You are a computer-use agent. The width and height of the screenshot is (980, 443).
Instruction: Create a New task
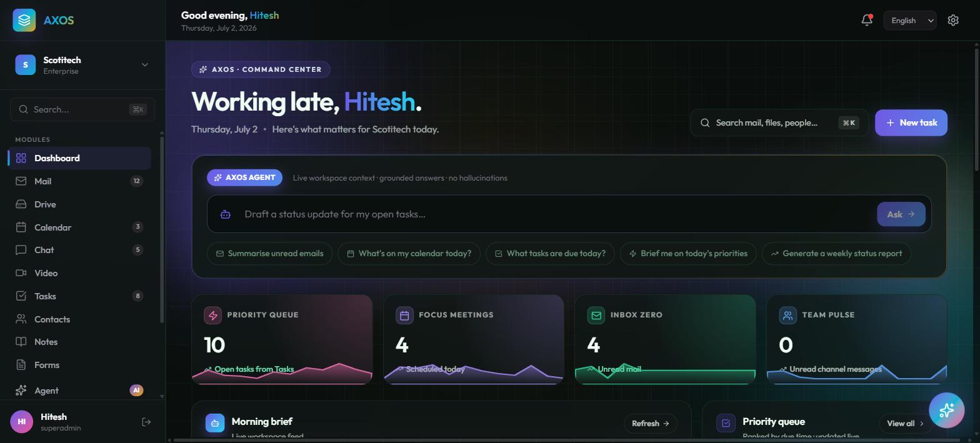pos(911,122)
